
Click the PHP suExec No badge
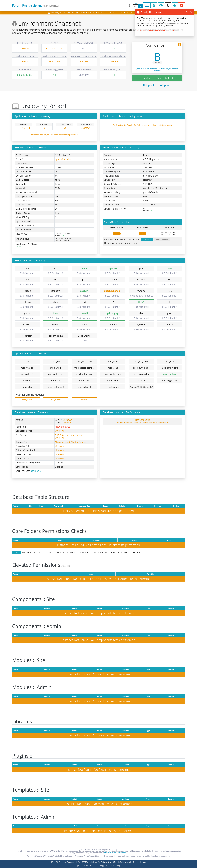(x=143, y=233)
